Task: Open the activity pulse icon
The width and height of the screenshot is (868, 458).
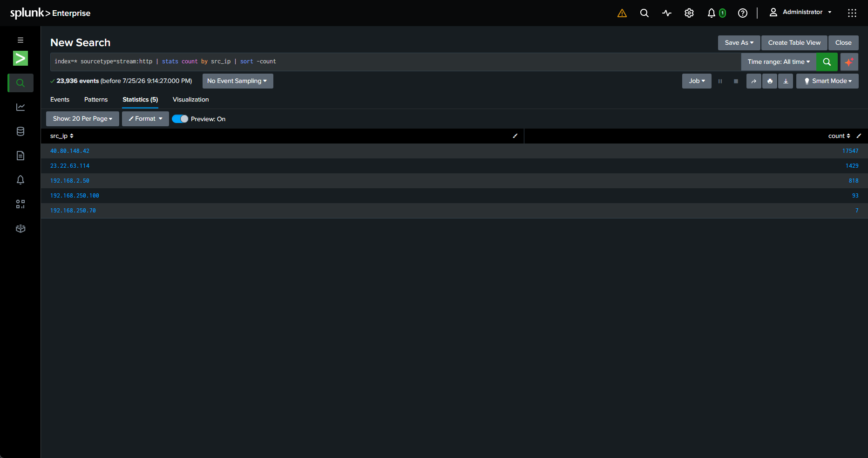Action: tap(666, 13)
